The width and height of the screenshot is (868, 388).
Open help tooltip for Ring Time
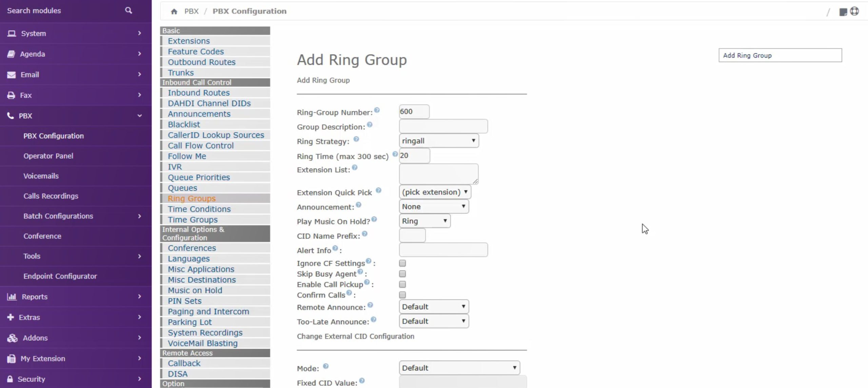(x=395, y=154)
